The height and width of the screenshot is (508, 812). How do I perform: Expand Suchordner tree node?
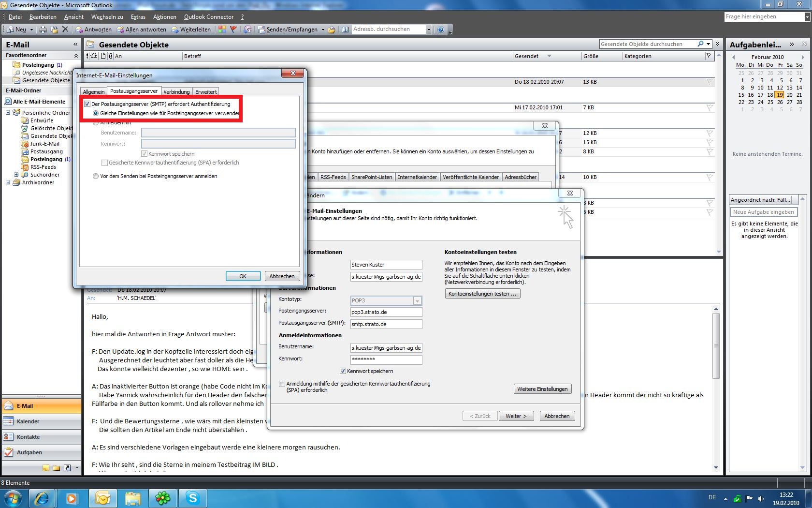(x=16, y=175)
